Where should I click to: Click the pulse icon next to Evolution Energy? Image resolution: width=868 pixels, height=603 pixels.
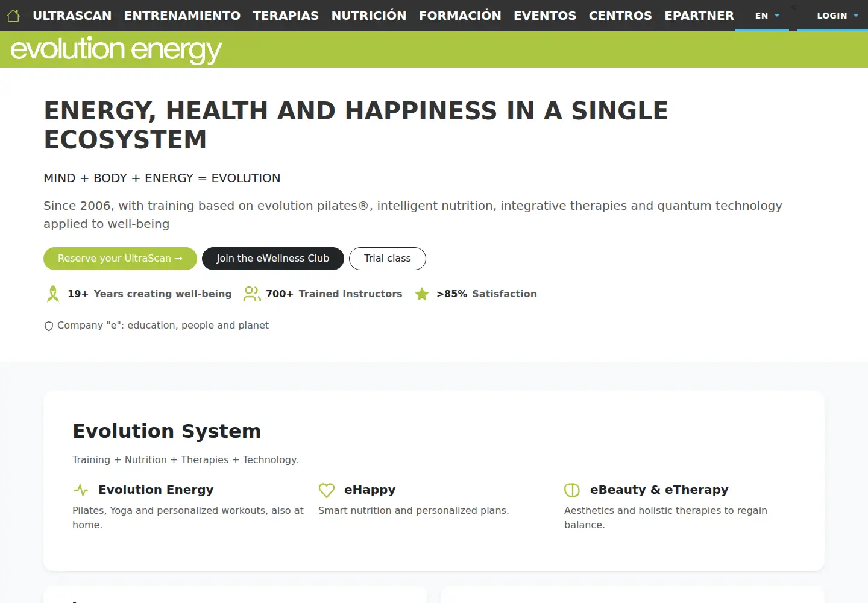coord(80,490)
